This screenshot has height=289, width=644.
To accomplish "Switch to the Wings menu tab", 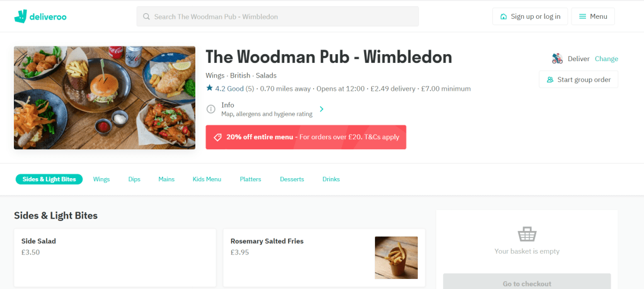I will pyautogui.click(x=101, y=179).
